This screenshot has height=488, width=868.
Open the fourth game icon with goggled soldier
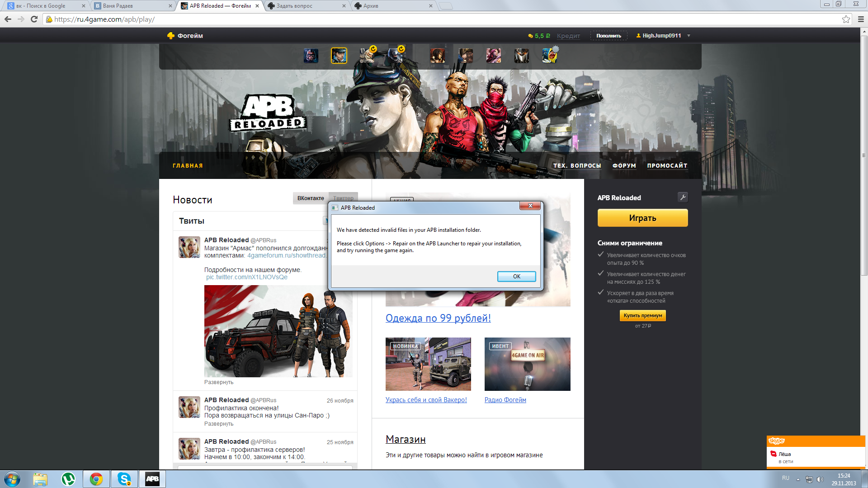[x=395, y=56]
